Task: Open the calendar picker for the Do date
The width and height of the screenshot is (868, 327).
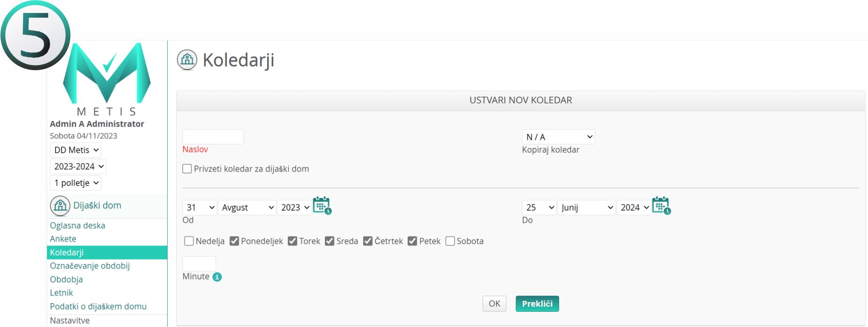Action: [x=661, y=206]
